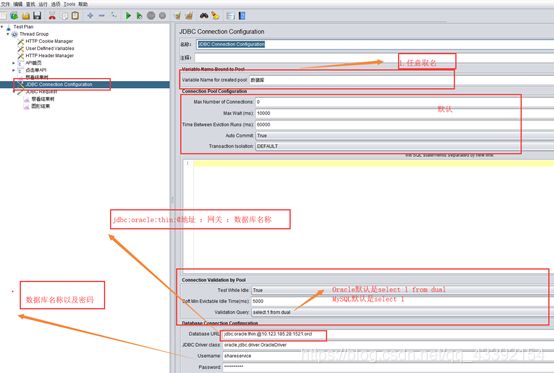Click the 名称 name input field
The height and width of the screenshot is (373, 554).
[x=375, y=44]
